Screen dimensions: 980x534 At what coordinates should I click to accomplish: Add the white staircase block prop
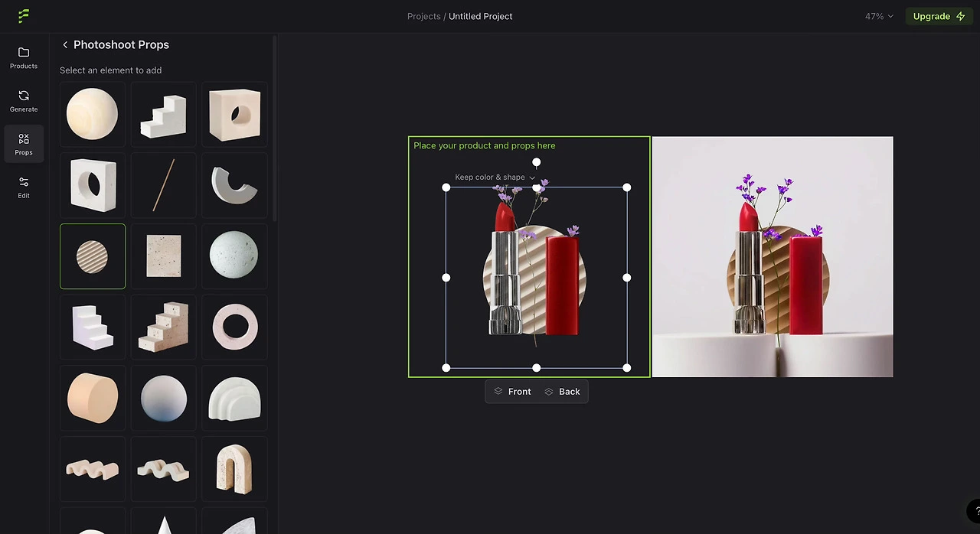163,114
